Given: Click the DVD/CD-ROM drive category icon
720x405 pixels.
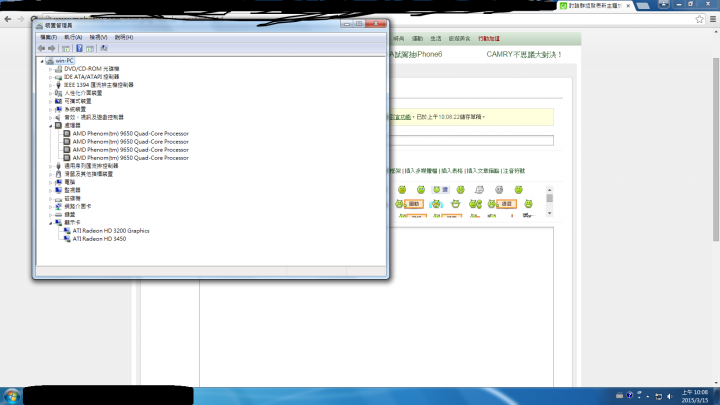Looking at the screenshot, I should 58,69.
